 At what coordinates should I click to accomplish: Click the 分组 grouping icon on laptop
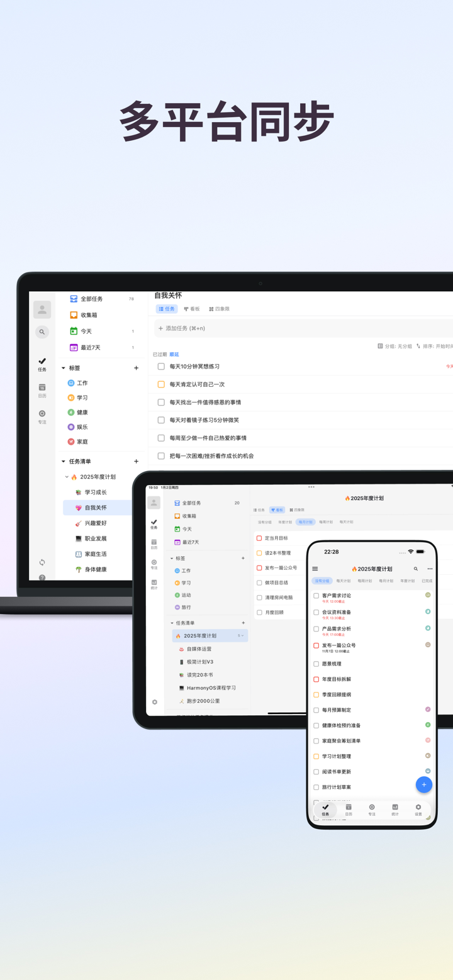[x=380, y=346]
